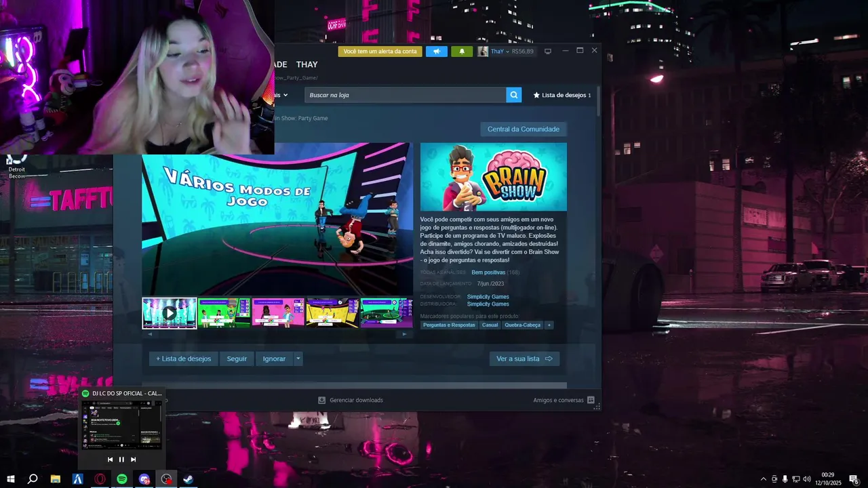
Task: Click thumbnail strip right scroll arrow
Action: coord(405,334)
